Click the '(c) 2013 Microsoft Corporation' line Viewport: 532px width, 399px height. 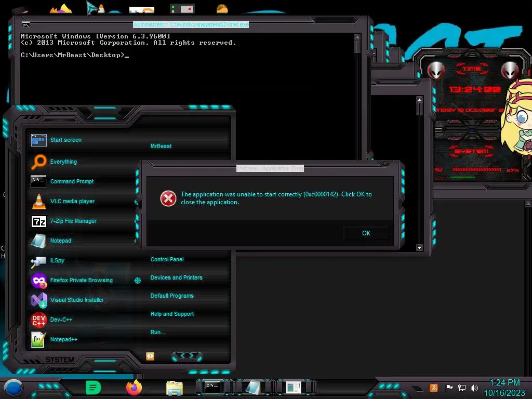[x=128, y=43]
